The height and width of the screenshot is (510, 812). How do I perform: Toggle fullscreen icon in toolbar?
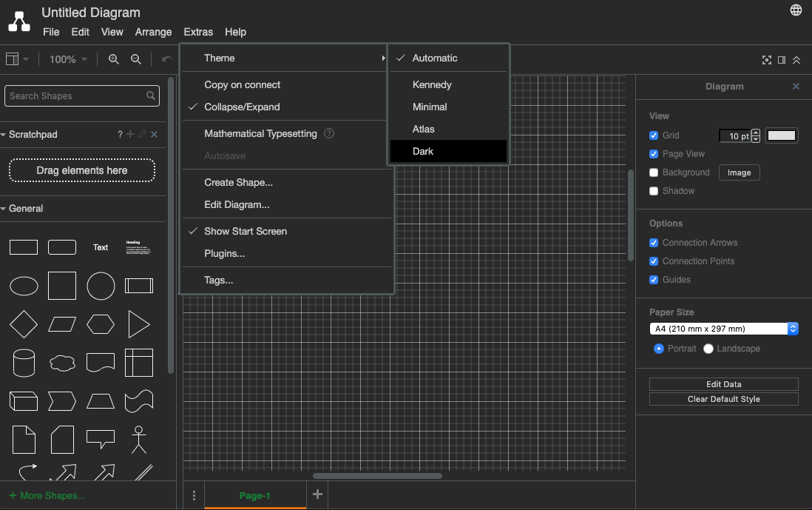click(x=767, y=60)
